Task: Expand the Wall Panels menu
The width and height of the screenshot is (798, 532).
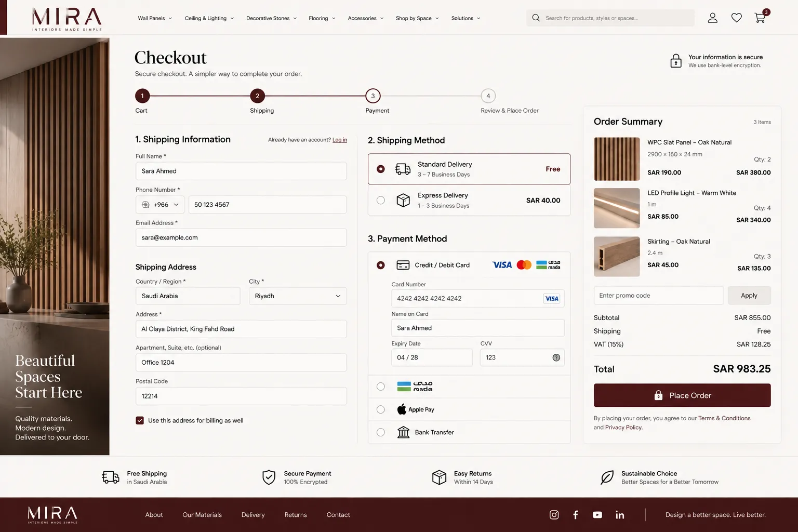Action: [x=155, y=18]
